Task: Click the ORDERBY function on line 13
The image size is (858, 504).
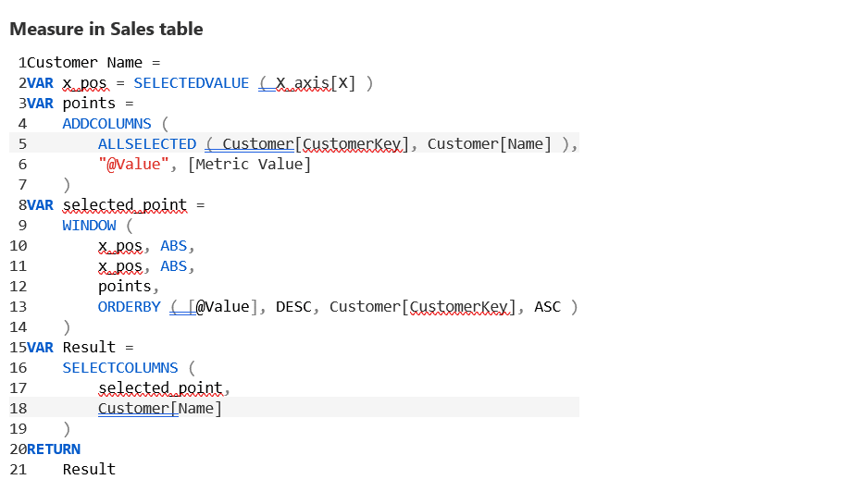Action: (129, 307)
